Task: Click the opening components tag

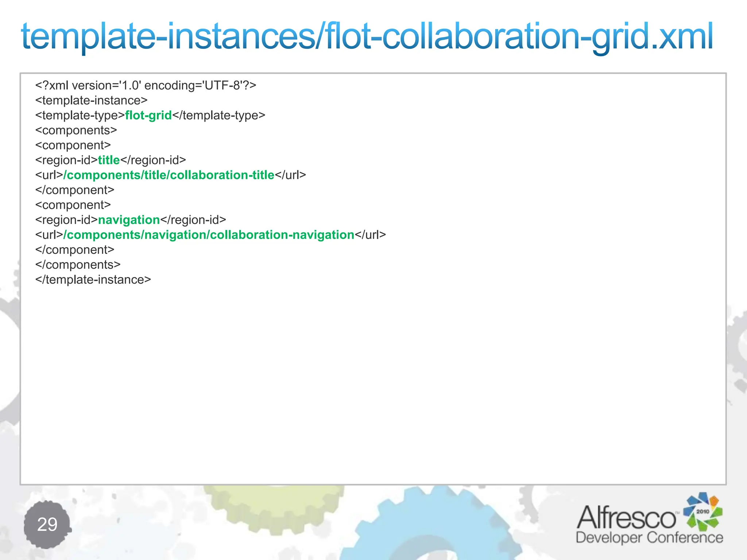Action: pyautogui.click(x=76, y=131)
